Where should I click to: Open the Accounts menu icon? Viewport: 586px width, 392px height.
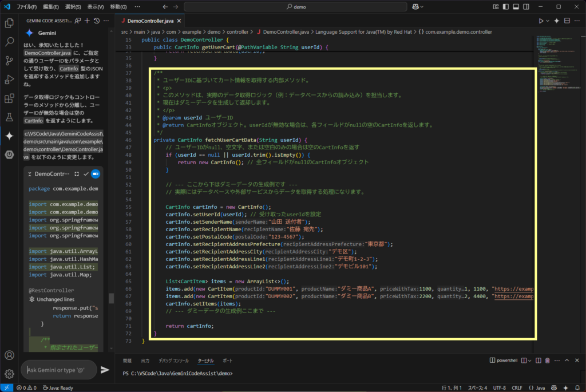9,355
